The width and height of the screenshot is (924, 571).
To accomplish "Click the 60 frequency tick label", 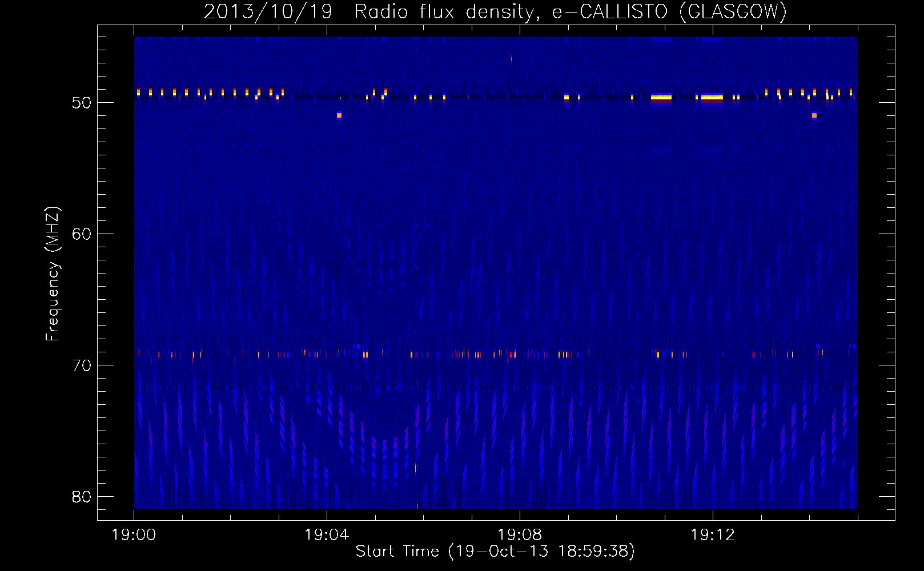I will (x=82, y=234).
